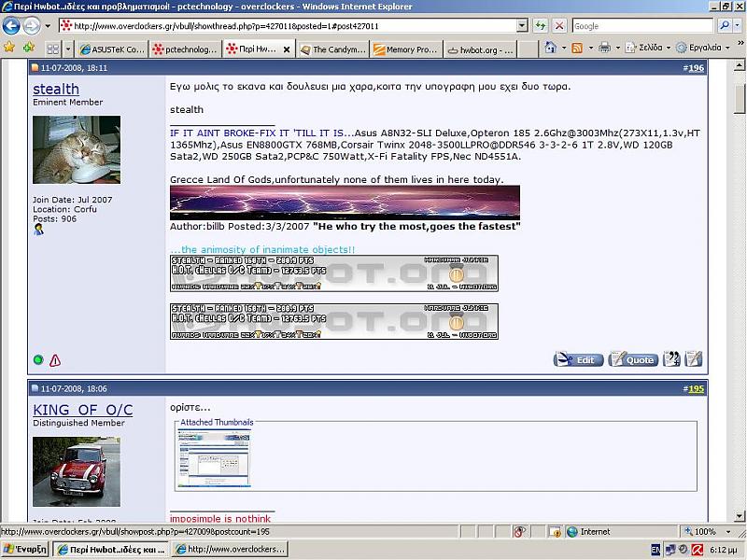
Task: Click the lightning storm signature image
Action: pos(345,203)
